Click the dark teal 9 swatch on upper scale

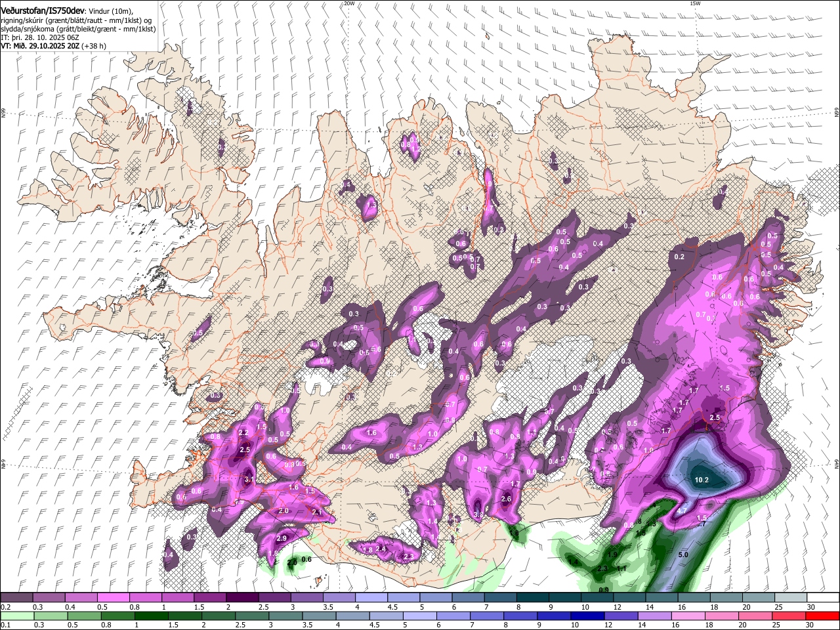click(x=564, y=598)
